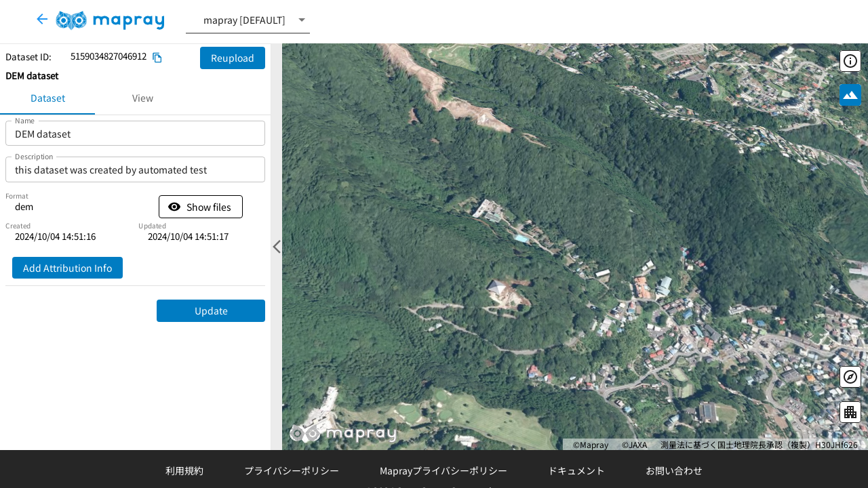
Task: Click the compass reset icon
Action: [x=850, y=377]
